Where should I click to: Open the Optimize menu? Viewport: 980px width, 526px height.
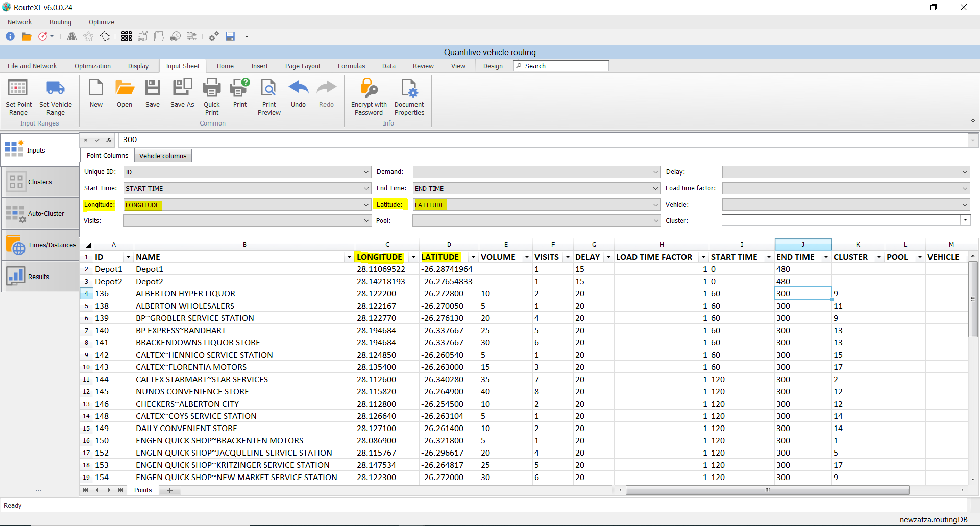(x=102, y=22)
